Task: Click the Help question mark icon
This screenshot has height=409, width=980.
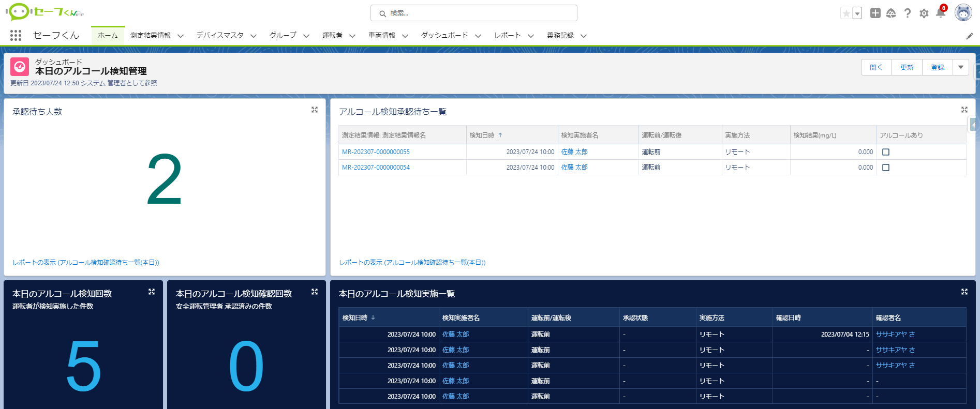Action: (907, 13)
